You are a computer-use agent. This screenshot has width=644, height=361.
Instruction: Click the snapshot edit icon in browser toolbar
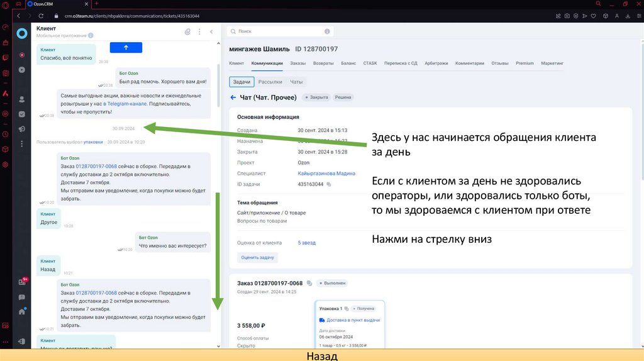tap(558, 16)
